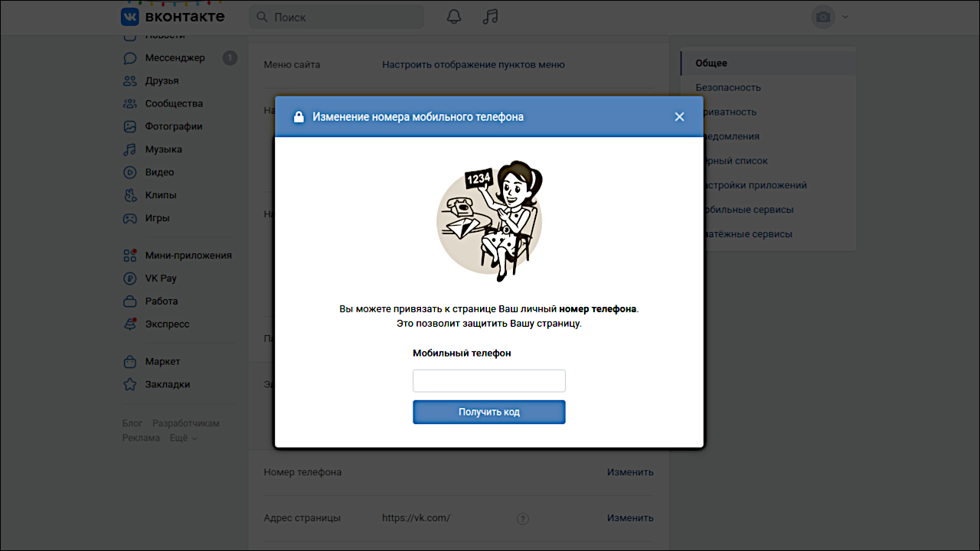Select the Общее settings tab

click(x=711, y=64)
